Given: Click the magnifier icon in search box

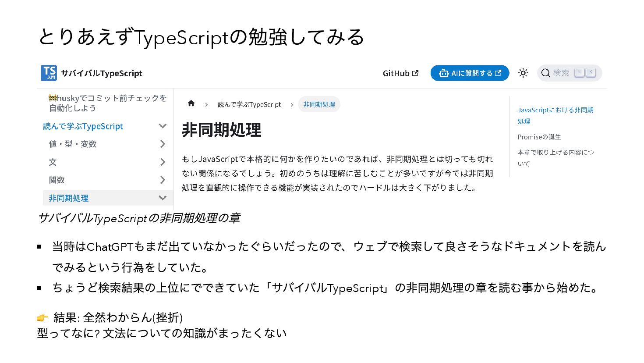Looking at the screenshot, I should (x=545, y=73).
